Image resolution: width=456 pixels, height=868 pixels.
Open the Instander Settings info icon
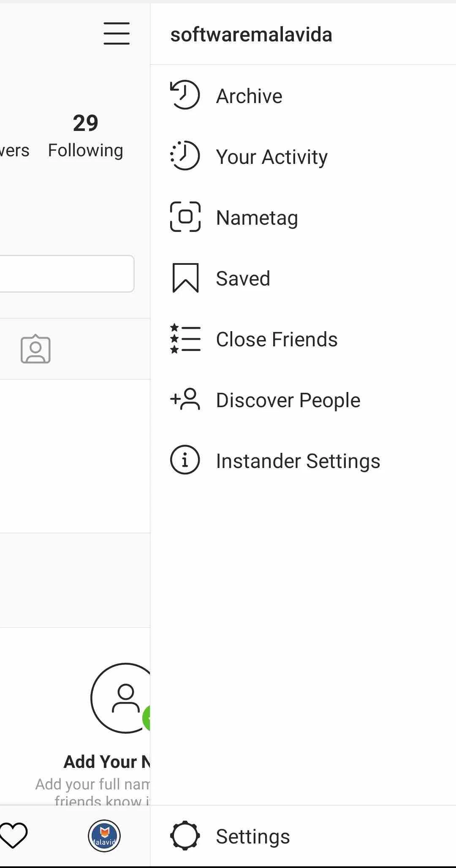[x=185, y=460]
